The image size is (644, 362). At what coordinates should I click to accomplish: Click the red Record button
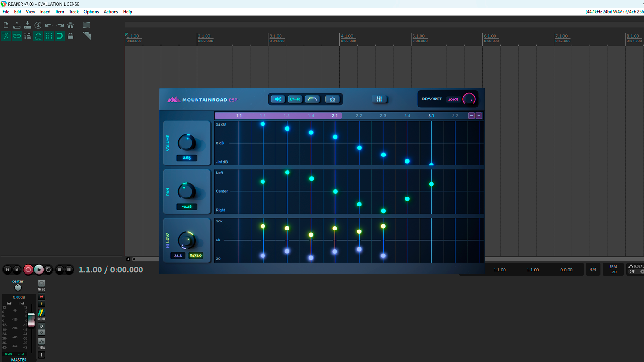(28, 270)
